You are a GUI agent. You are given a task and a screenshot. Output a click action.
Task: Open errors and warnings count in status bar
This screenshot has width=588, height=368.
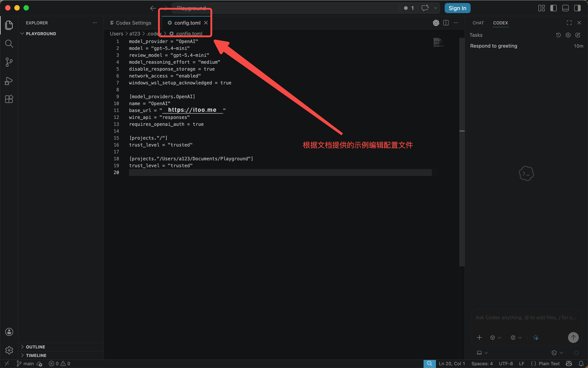tap(59, 363)
